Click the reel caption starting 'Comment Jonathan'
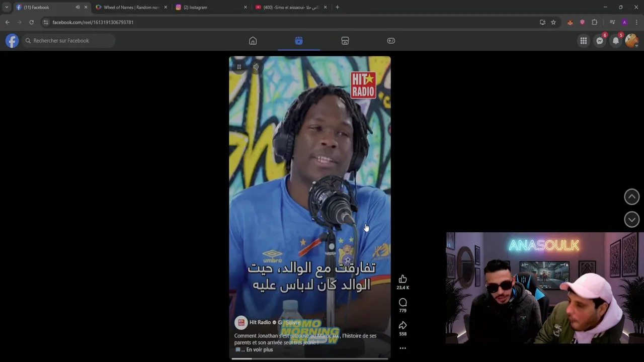Viewport: 644px width, 362px height. [x=305, y=339]
